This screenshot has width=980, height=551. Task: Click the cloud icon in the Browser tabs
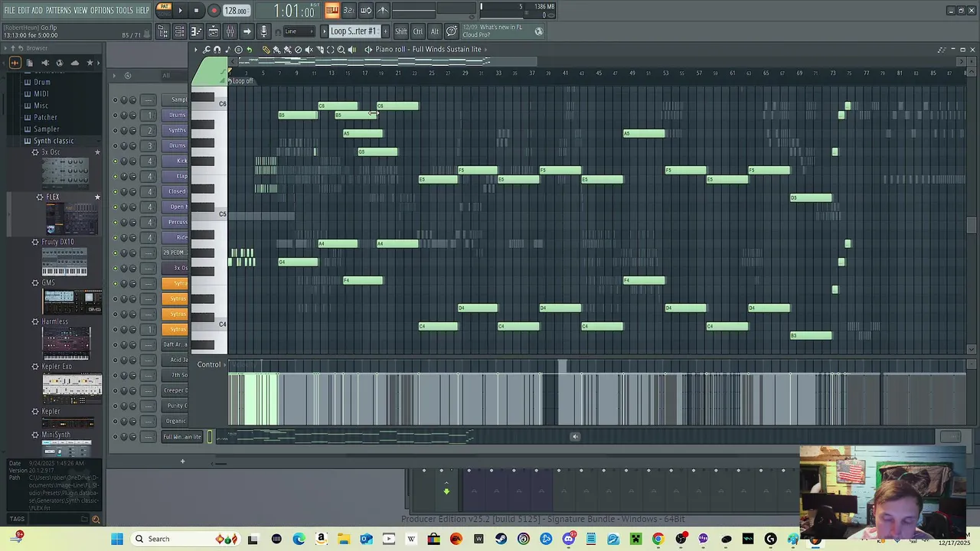point(74,63)
